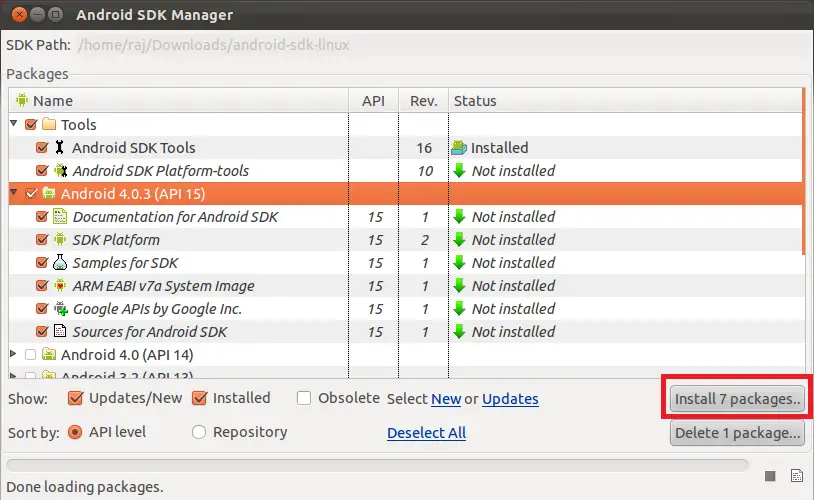Click the SDK Platform android icon
This screenshot has width=814, height=500.
60,239
